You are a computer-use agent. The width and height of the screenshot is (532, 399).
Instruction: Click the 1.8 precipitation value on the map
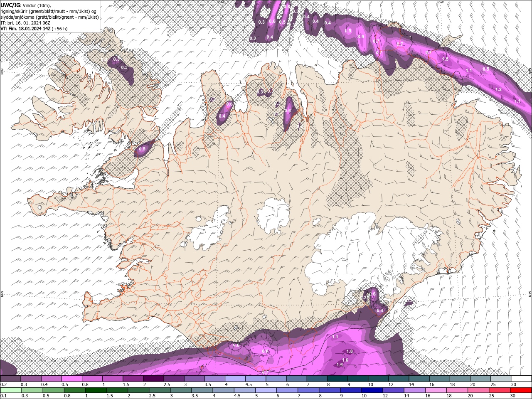pyautogui.click(x=350, y=351)
